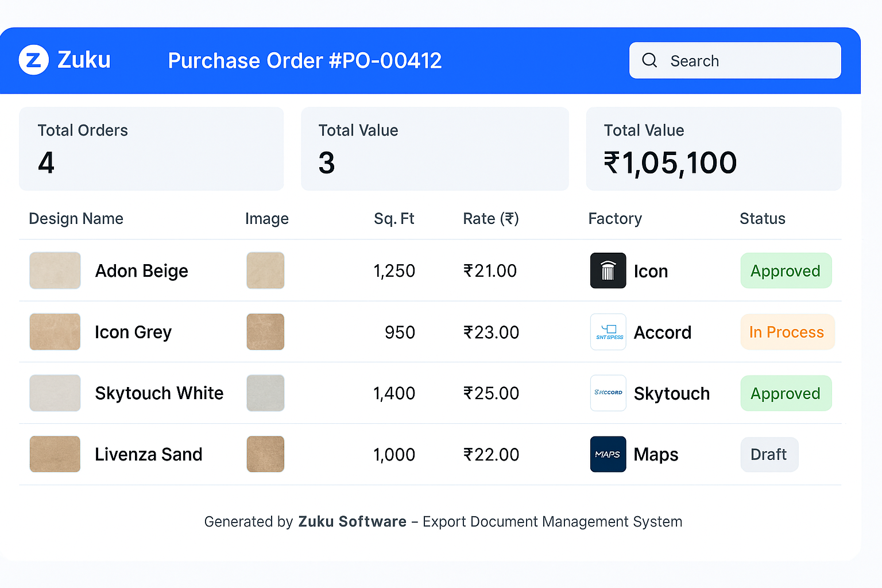Open the Total Value ₹1,05,100 card
This screenshot has width=882, height=588.
714,148
